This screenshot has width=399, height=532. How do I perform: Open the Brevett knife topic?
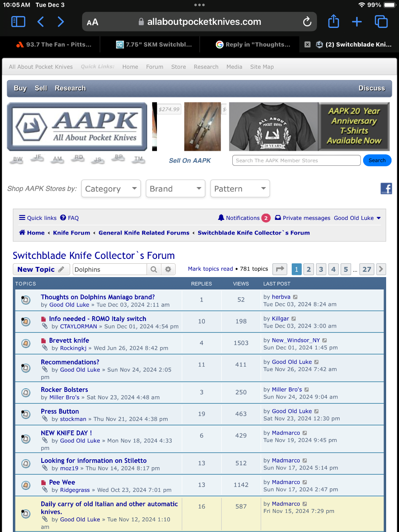tap(69, 340)
